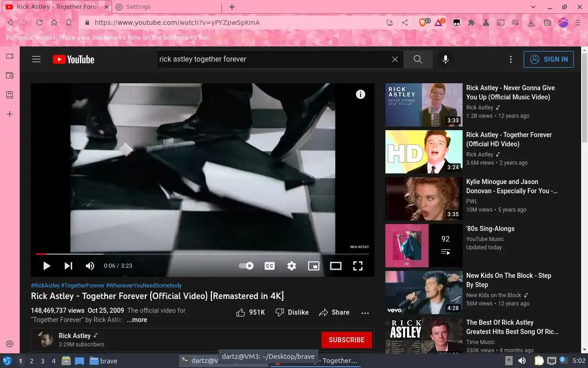Start voice search with the microphone
This screenshot has height=368, width=588.
pos(445,59)
